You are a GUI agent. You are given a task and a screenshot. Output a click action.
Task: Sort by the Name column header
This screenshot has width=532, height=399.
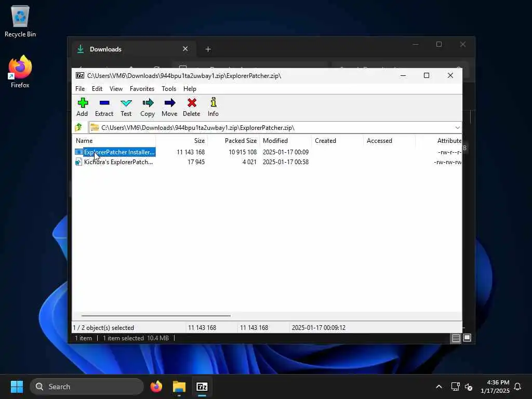[x=114, y=140]
